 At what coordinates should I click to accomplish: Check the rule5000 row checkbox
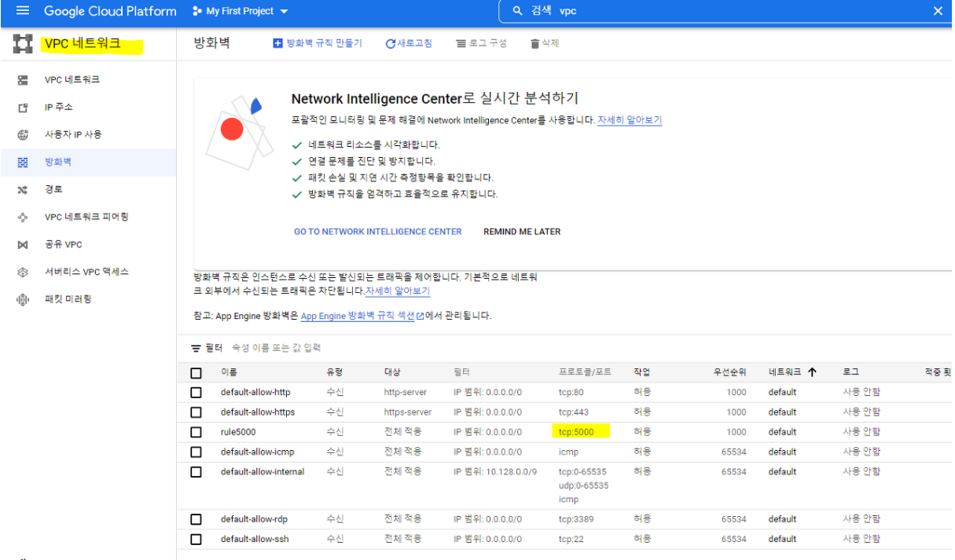[197, 432]
